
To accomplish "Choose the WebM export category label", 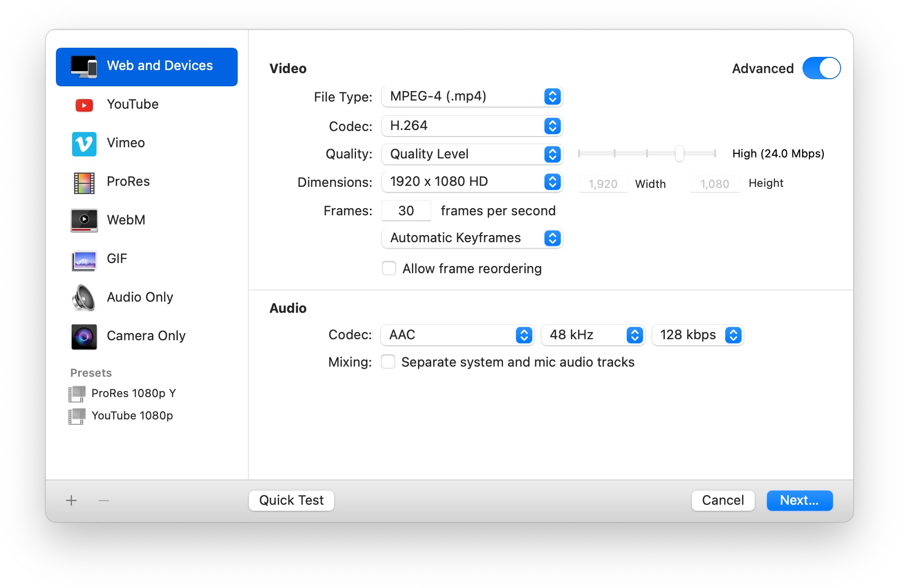I will [126, 220].
